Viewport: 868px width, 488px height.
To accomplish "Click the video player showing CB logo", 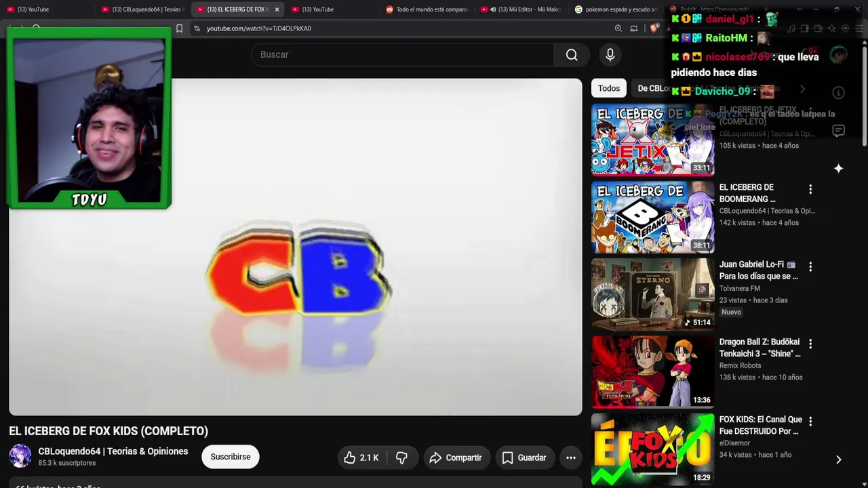I will click(296, 247).
